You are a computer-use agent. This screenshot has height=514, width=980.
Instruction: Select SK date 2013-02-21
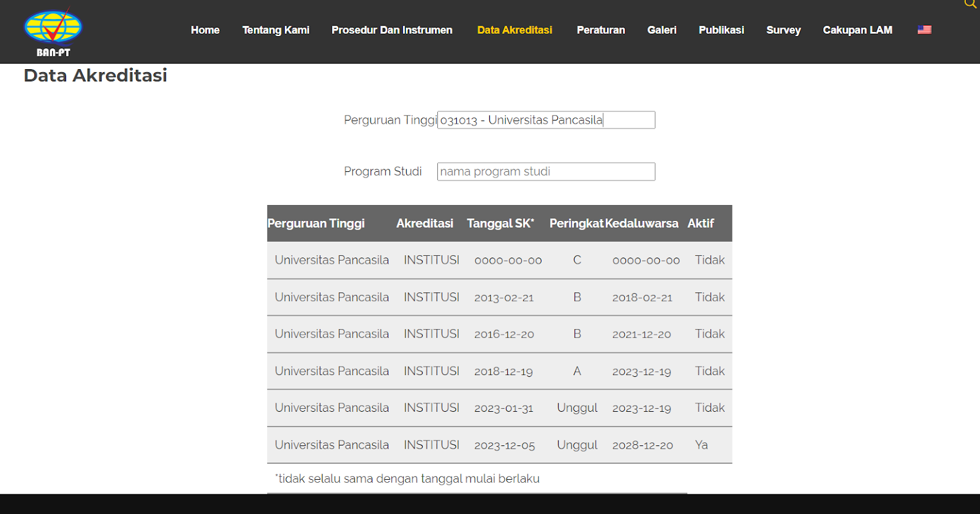[504, 297]
